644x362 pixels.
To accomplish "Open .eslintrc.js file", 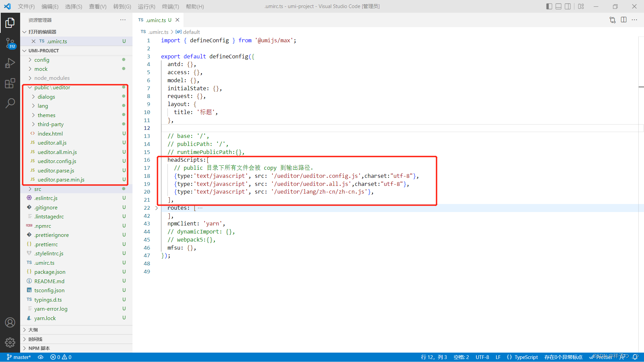I will (76, 198).
